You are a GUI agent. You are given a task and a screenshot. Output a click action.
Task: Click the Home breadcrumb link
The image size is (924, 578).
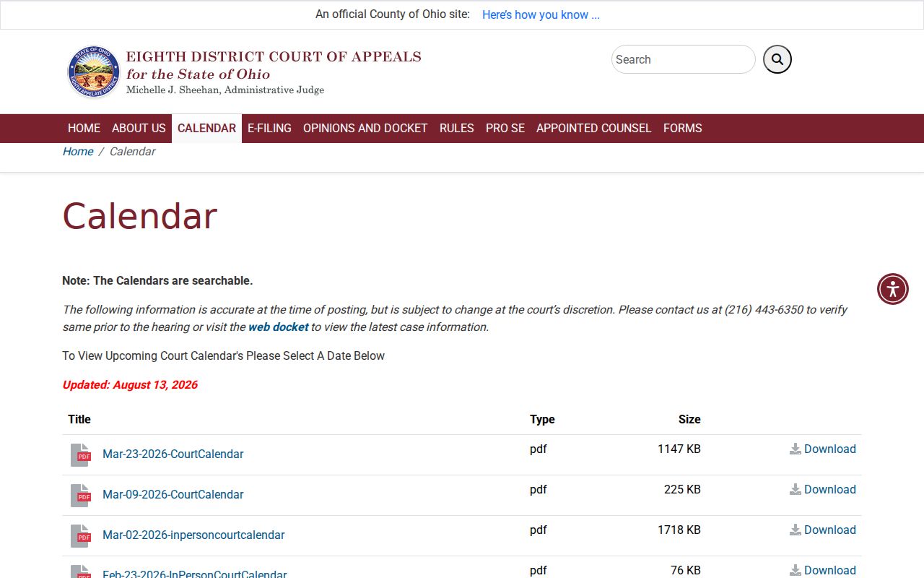(x=78, y=151)
